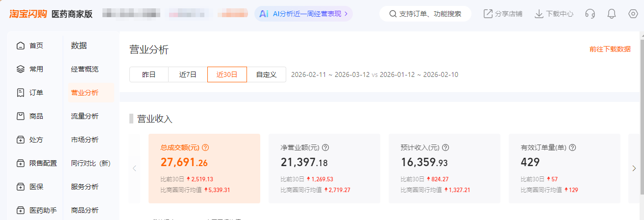Open 首页 from the left sidebar
Viewport: 644px width, 220px height.
point(36,46)
